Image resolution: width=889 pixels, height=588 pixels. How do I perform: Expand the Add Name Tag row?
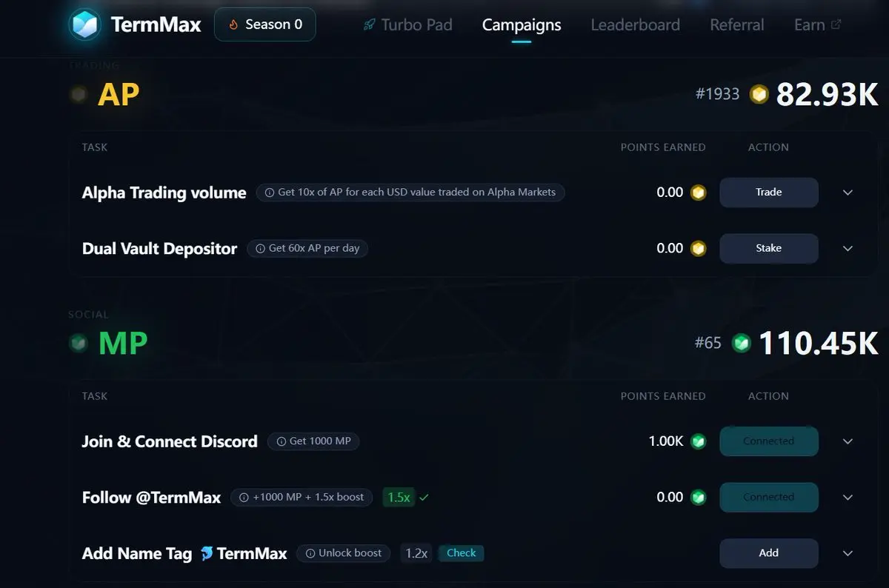coord(848,553)
